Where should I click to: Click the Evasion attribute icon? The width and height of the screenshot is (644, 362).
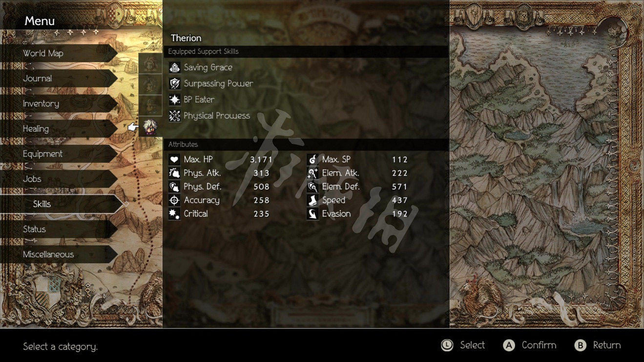tap(312, 214)
